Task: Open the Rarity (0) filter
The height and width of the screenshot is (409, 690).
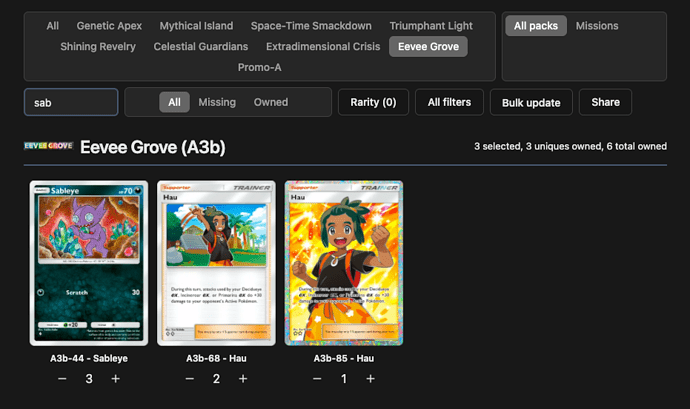Action: [373, 102]
